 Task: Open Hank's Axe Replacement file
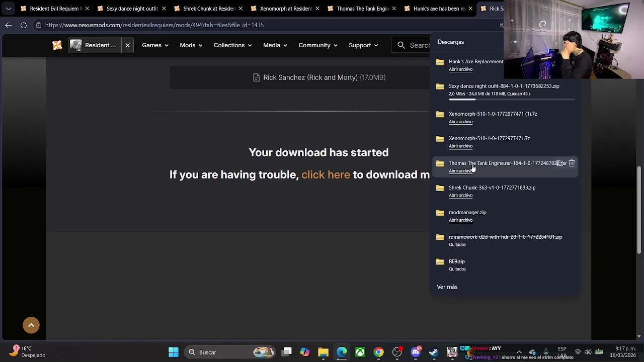coord(460,69)
